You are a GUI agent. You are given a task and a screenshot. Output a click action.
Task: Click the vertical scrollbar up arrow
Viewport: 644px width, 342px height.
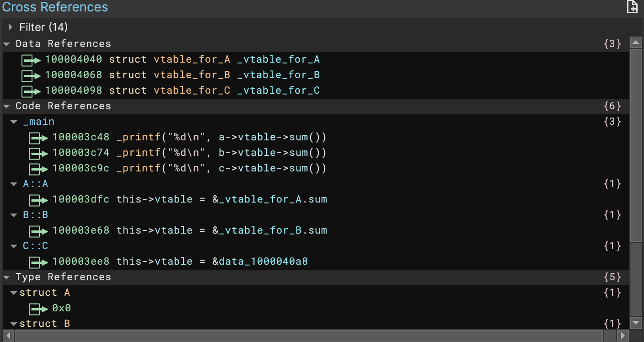(636, 42)
